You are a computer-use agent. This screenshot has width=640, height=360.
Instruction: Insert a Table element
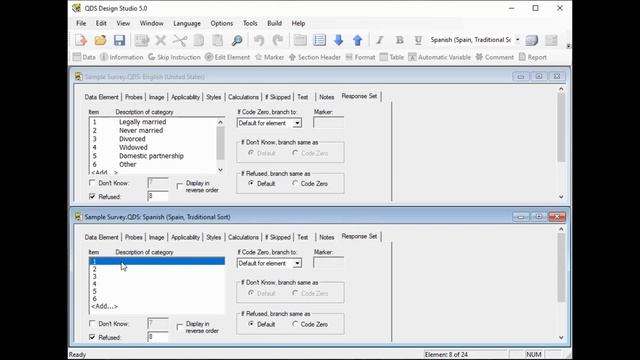point(392,57)
